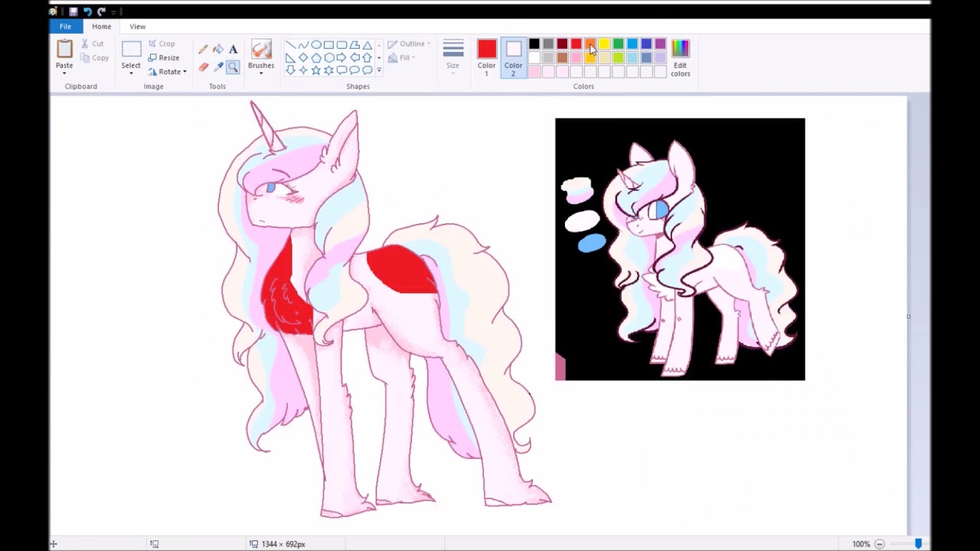Choose the Polygon shape
Image resolution: width=980 pixels, height=551 pixels.
(x=355, y=44)
